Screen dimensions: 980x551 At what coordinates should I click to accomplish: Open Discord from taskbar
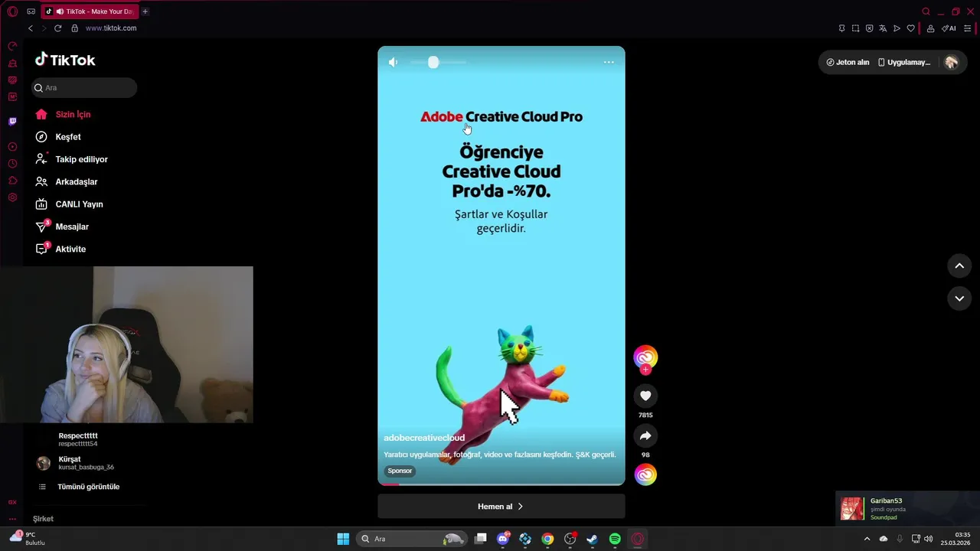[503, 539]
